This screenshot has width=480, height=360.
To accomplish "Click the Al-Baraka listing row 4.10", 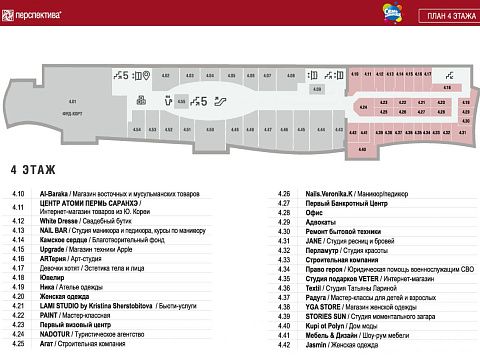I will [107, 194].
